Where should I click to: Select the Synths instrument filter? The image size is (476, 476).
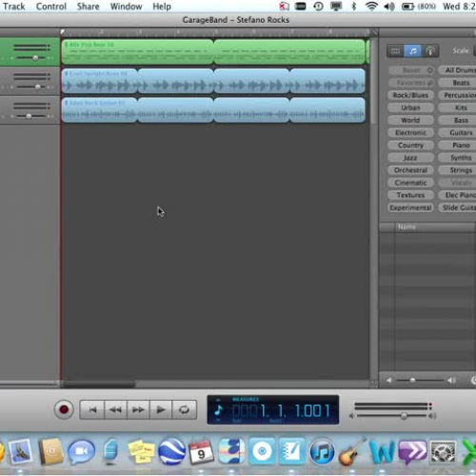(457, 158)
